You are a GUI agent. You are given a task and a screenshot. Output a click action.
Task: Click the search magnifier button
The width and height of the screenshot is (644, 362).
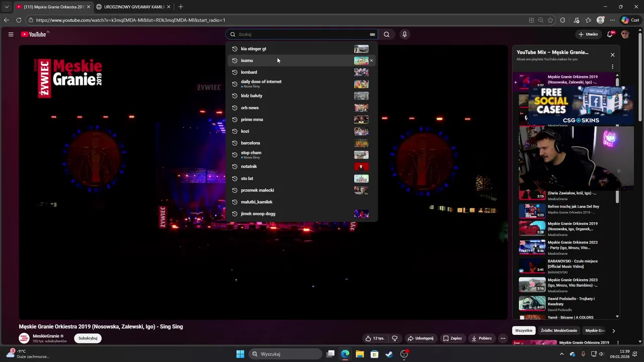click(x=386, y=34)
